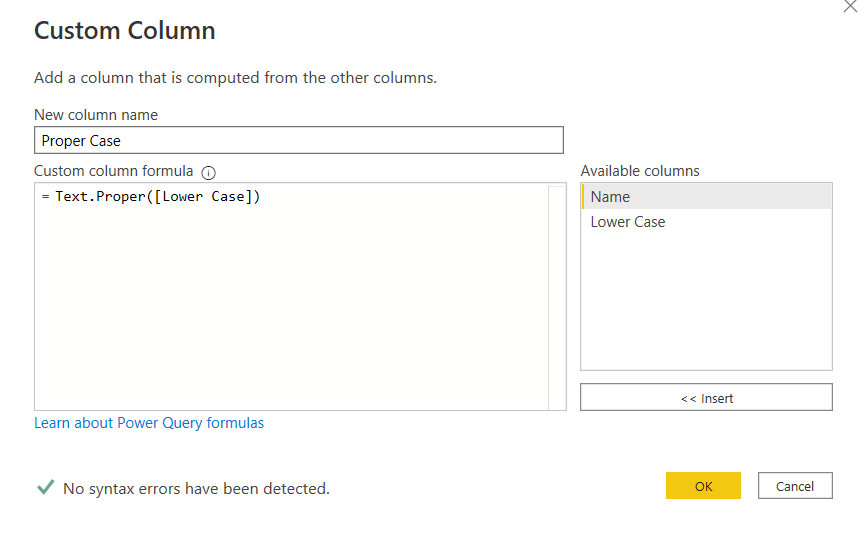Viewport: 868px width, 536px height.
Task: Click the New column name label
Action: 96,115
